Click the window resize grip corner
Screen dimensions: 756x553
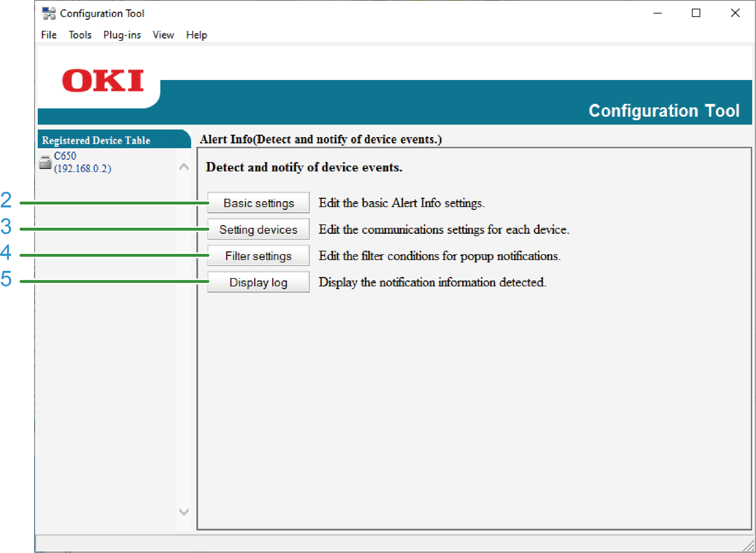point(750,547)
